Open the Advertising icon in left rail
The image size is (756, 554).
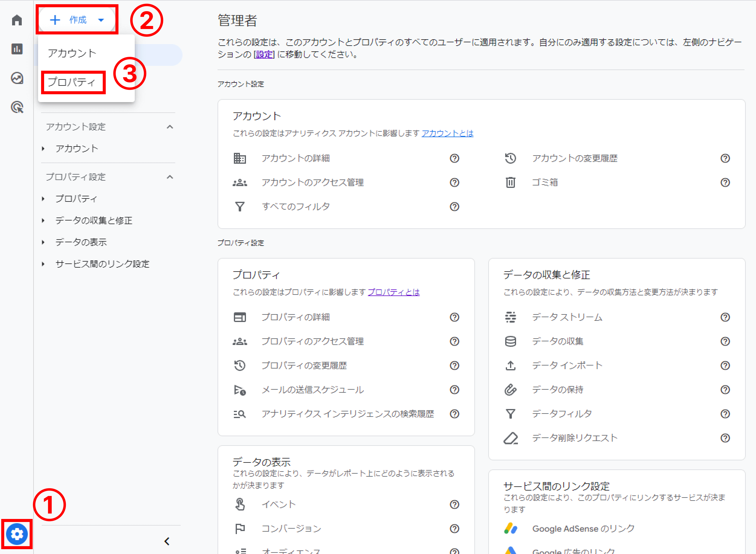click(x=17, y=107)
